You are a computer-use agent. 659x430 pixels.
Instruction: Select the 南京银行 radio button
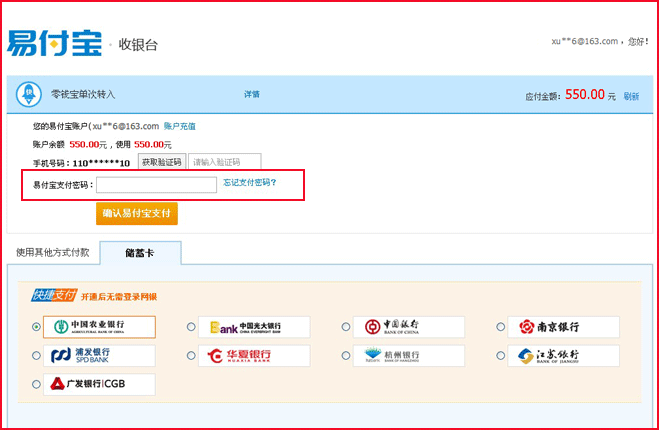[x=501, y=327]
